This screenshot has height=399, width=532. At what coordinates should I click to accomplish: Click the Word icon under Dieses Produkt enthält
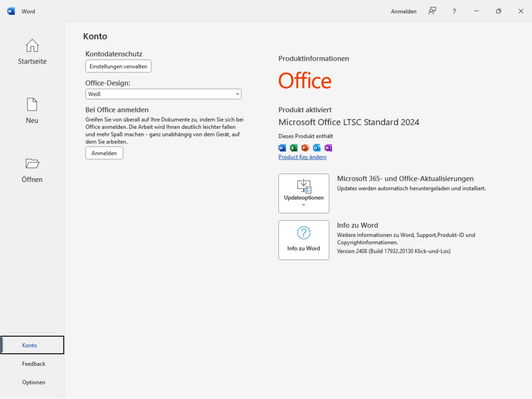point(282,148)
